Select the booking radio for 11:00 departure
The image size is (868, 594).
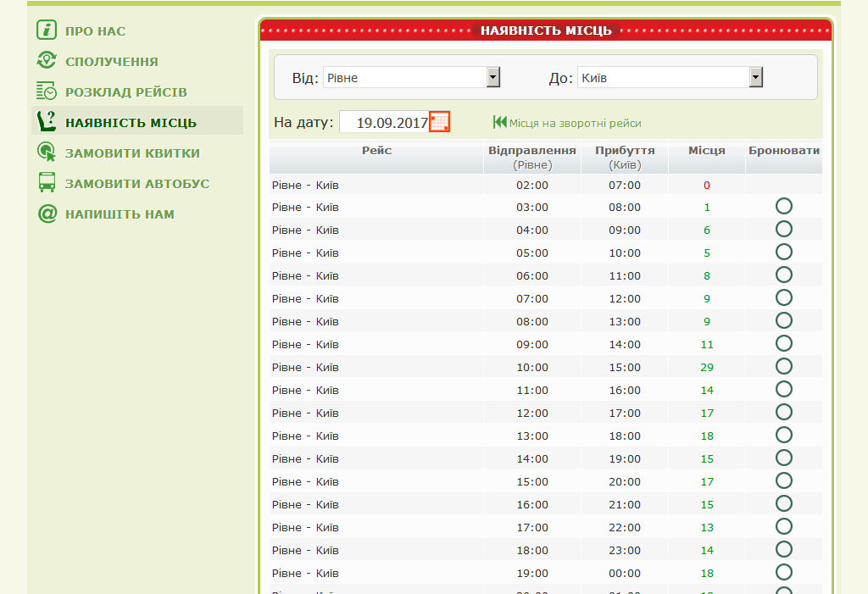(x=784, y=389)
